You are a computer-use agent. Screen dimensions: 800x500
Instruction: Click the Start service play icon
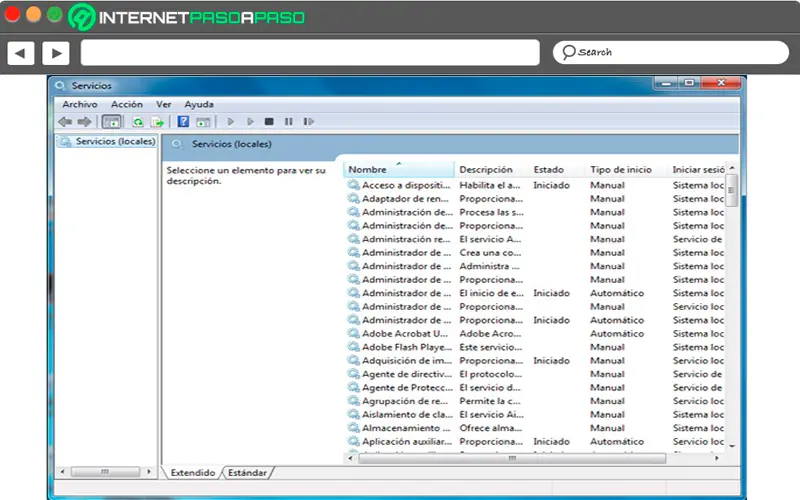pos(230,122)
